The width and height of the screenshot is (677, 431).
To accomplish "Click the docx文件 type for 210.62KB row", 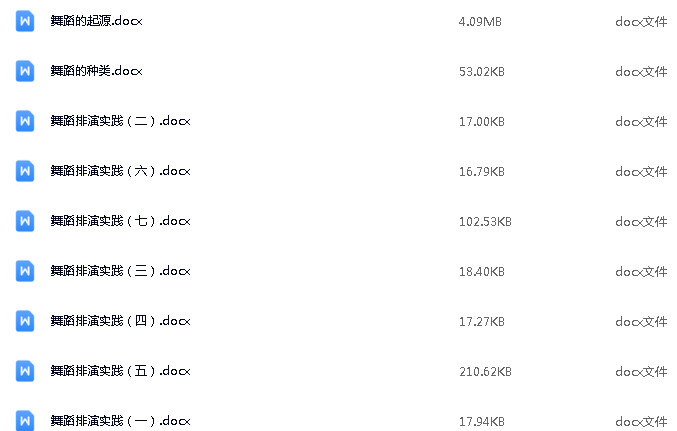I will point(641,371).
